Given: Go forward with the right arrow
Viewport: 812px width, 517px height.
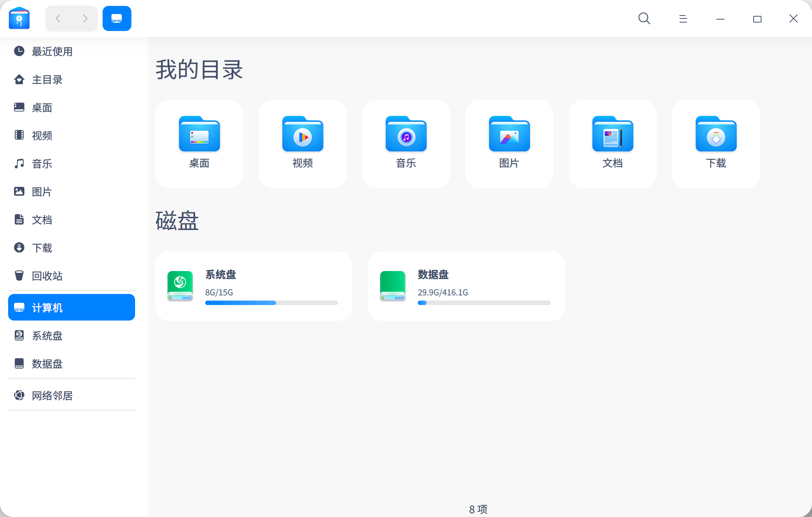Looking at the screenshot, I should tap(85, 18).
